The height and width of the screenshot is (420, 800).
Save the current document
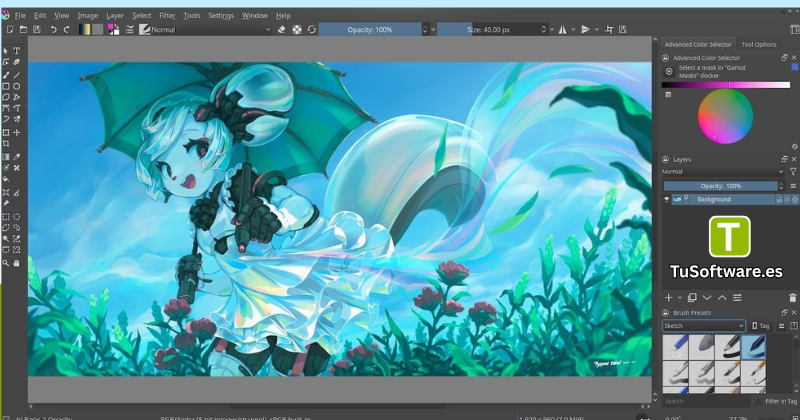[37, 30]
